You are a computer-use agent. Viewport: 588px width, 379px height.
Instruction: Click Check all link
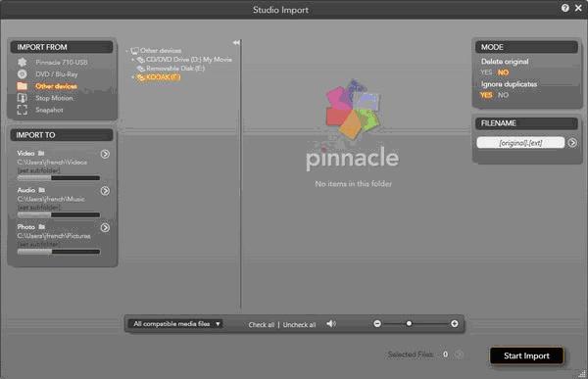pos(262,324)
